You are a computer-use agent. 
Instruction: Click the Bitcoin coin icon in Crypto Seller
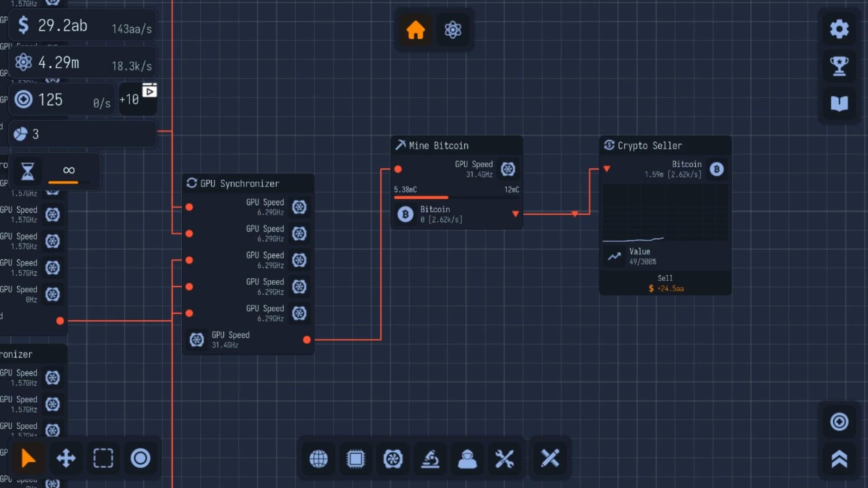[717, 169]
